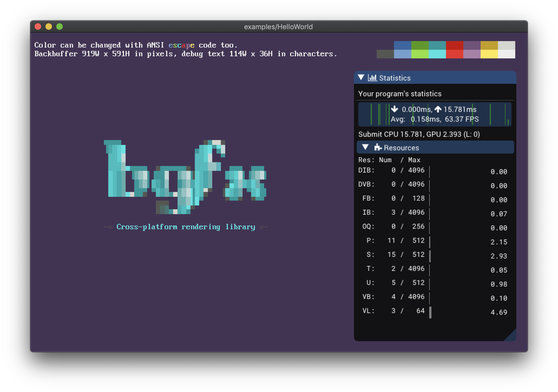This screenshot has width=558, height=392.
Task: Click the lime green color swatch
Action: tap(420, 54)
